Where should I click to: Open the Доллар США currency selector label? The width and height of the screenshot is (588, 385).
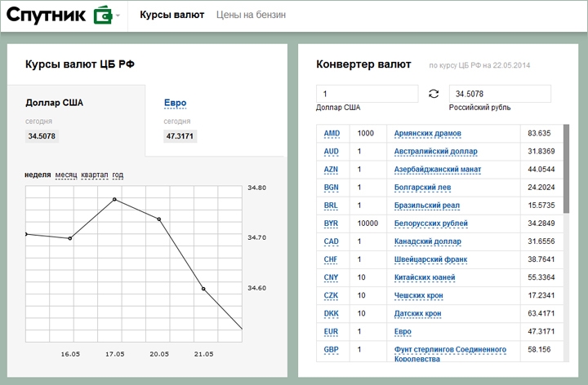[338, 108]
